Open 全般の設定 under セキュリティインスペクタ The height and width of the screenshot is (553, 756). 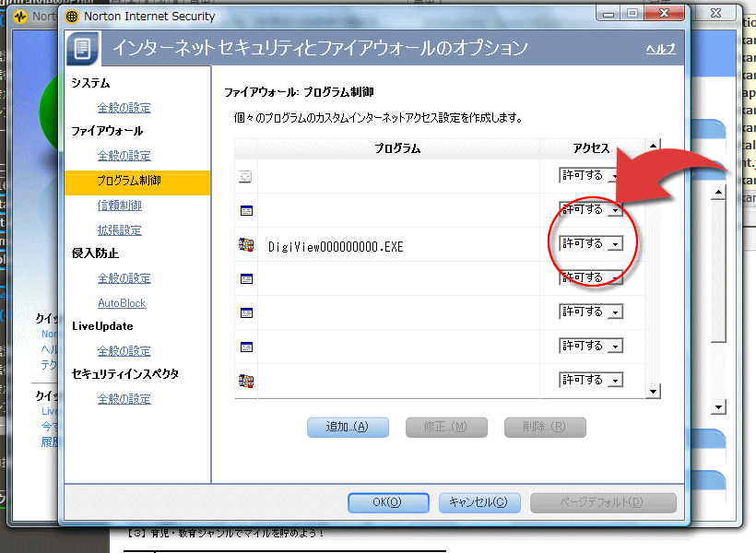[x=124, y=399]
